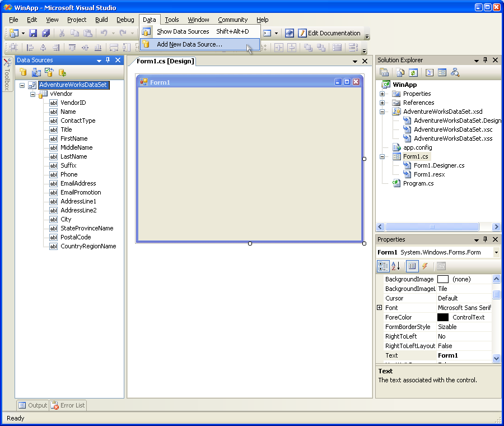Click View Class Diagram icon in Solution Explorer
Image resolution: width=504 pixels, height=426 pixels.
point(455,72)
